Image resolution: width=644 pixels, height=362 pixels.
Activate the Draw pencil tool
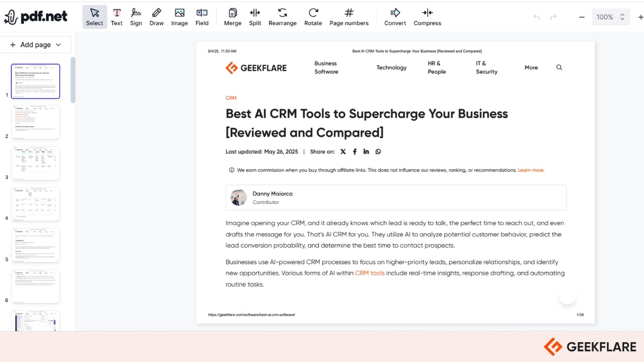(157, 17)
